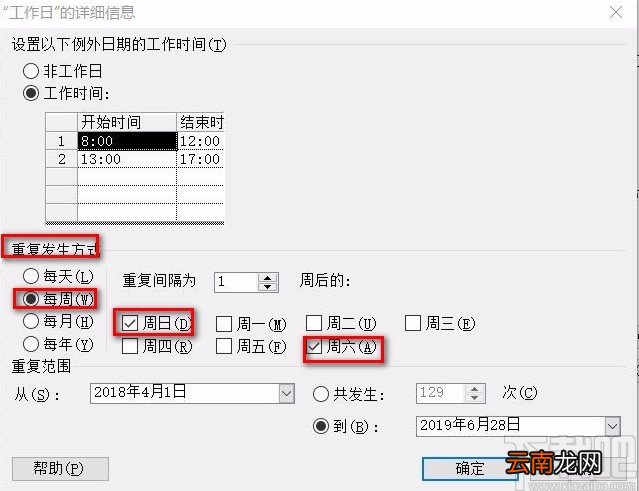Click the 129 occurrences field
This screenshot has height=491, width=639.
441,393
